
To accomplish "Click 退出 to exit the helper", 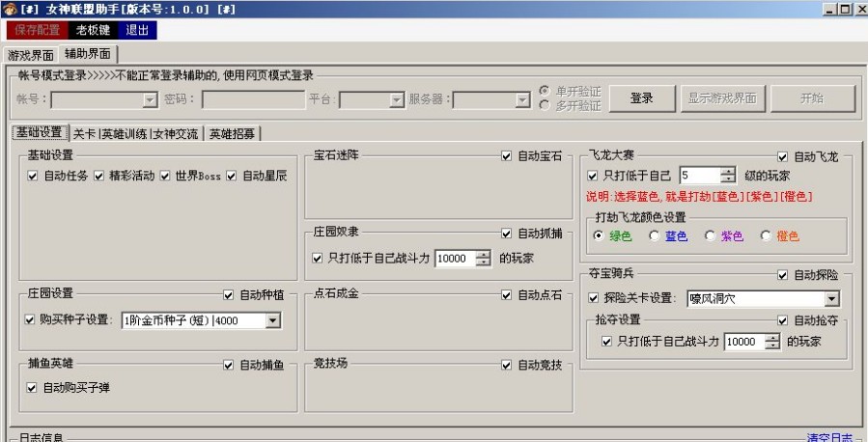I will point(137,30).
